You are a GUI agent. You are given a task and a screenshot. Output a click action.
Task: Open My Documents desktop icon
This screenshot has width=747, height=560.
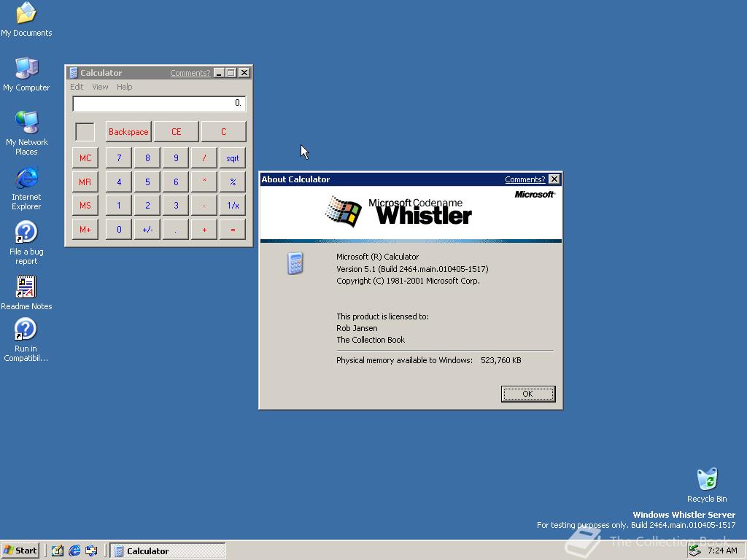[26, 19]
